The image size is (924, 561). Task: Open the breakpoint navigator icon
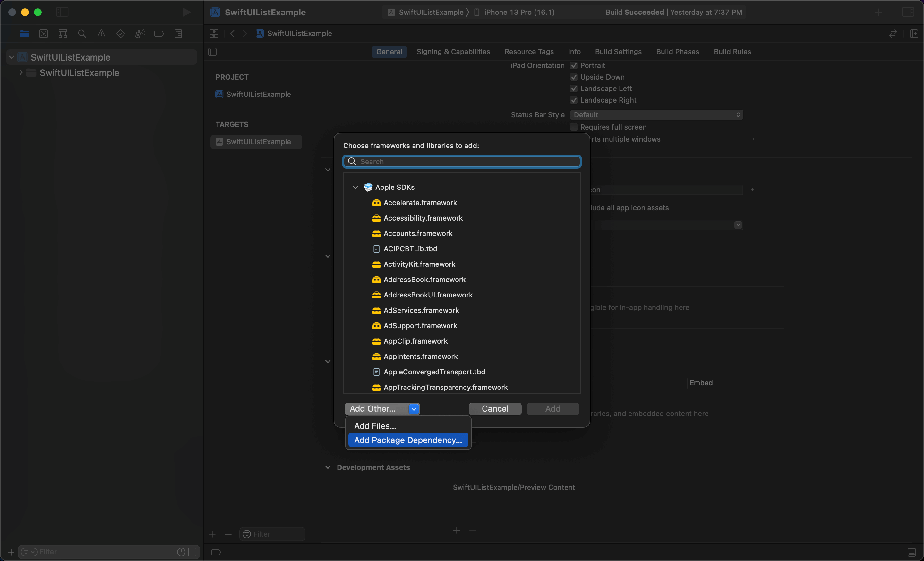158,34
